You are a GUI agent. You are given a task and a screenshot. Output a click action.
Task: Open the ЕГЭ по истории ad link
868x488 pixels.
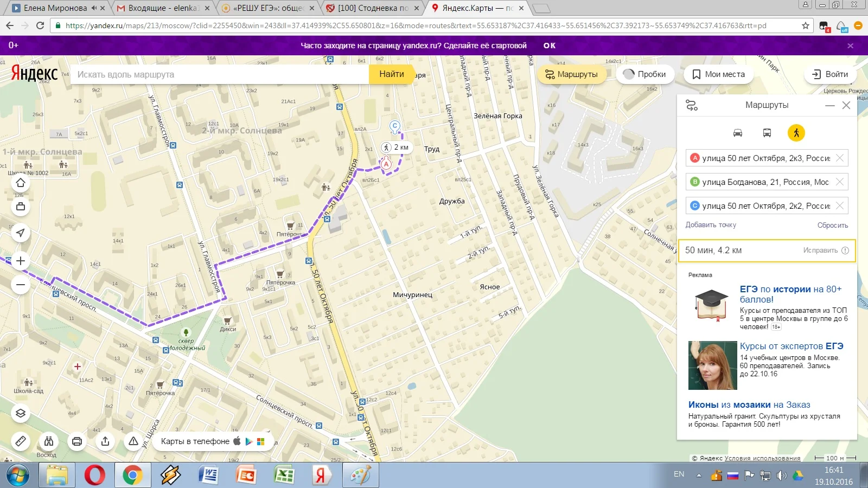pos(790,294)
